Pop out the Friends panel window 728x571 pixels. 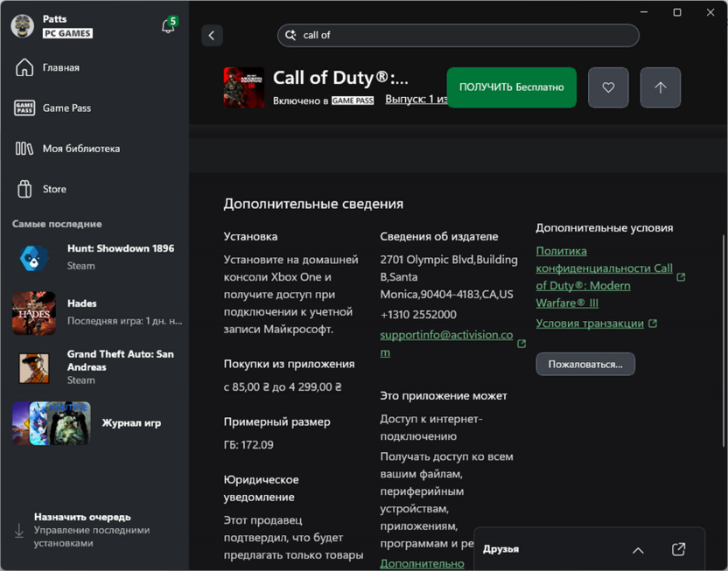[x=678, y=549]
